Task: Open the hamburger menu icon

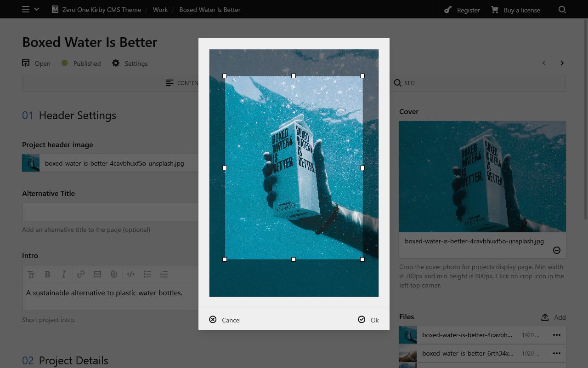Action: coord(26,9)
